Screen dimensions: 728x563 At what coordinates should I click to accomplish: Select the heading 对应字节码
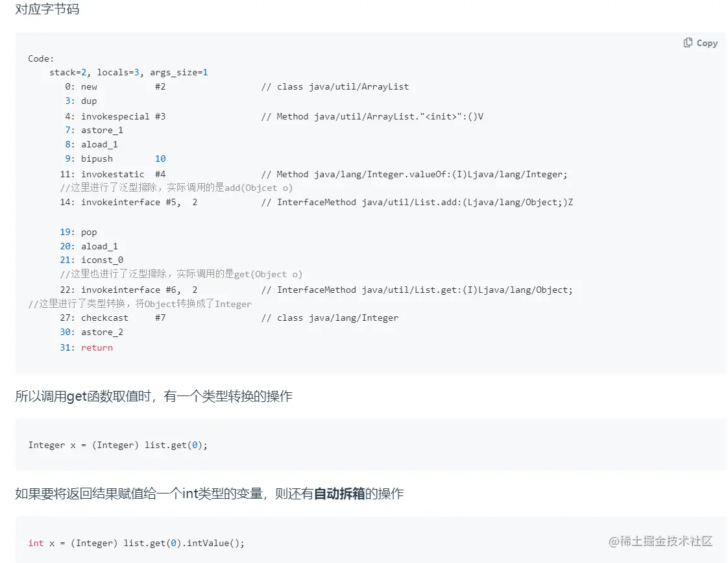tap(47, 9)
